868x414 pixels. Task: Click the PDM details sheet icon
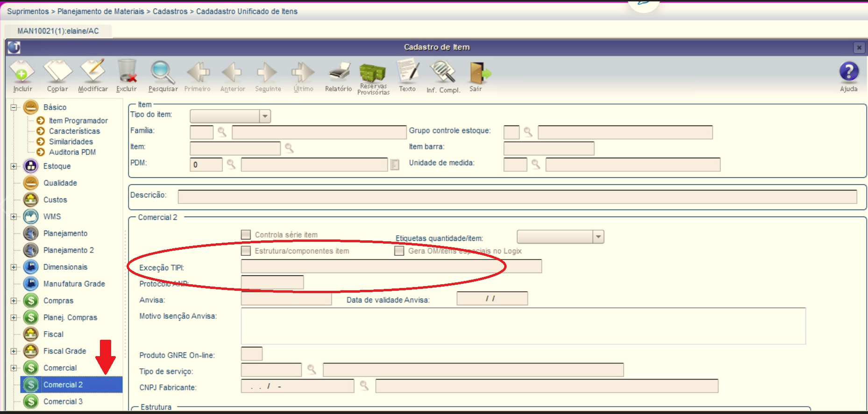pos(395,164)
